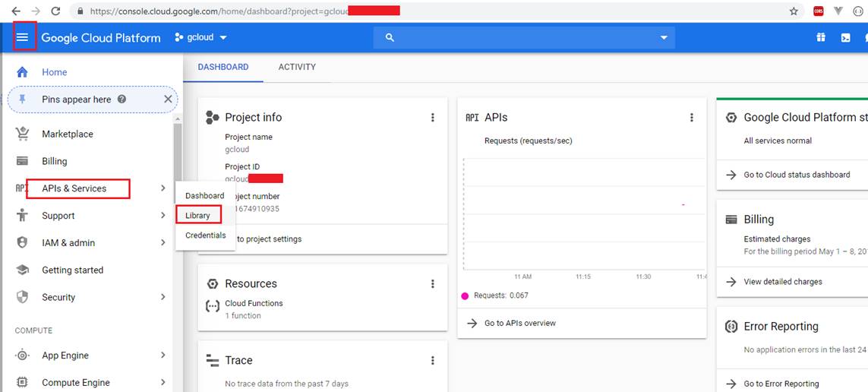
Task: Click Go to Cloud status dashboard
Action: [797, 175]
